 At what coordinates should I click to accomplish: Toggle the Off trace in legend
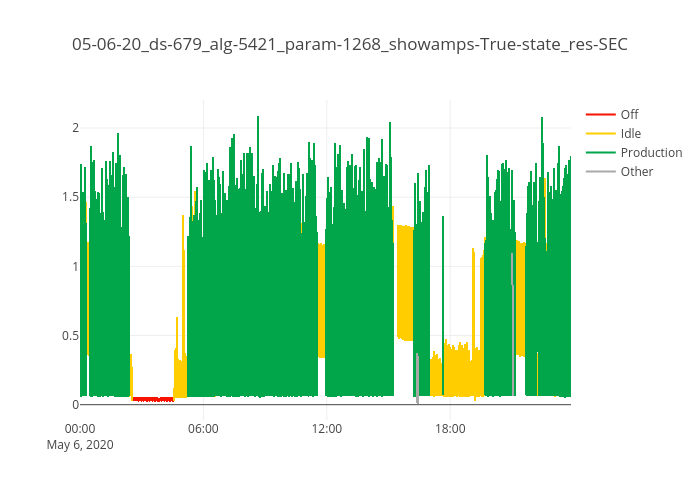point(629,114)
